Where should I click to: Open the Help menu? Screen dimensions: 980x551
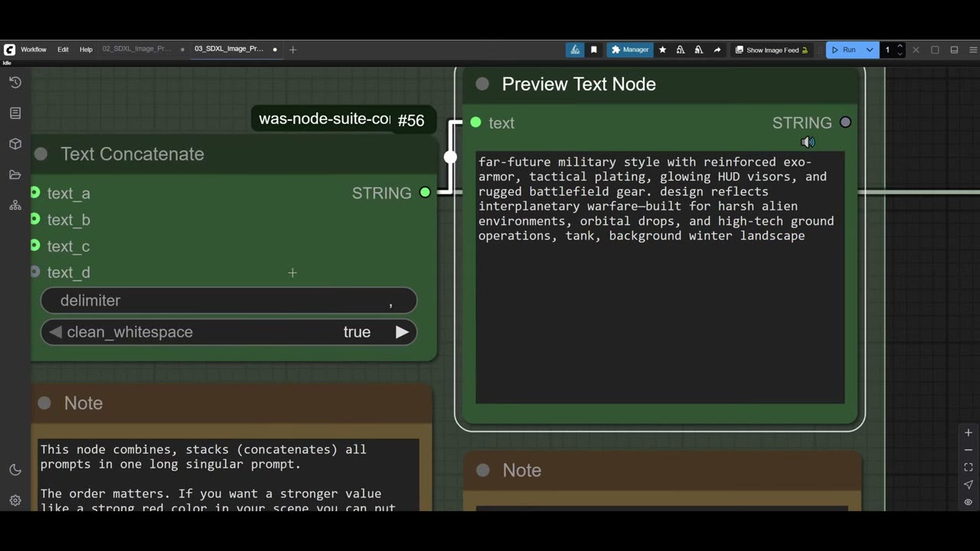pos(86,50)
